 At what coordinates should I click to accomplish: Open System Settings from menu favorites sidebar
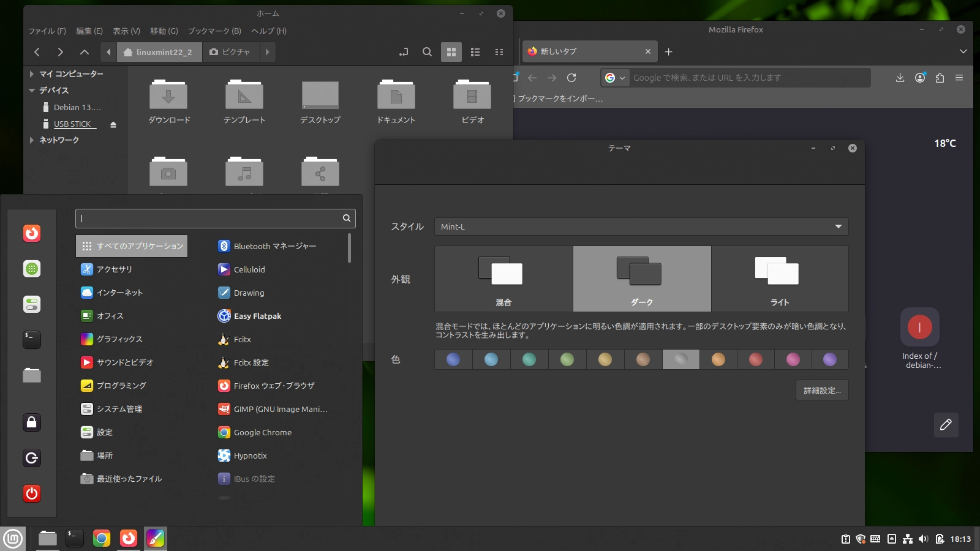tap(32, 304)
